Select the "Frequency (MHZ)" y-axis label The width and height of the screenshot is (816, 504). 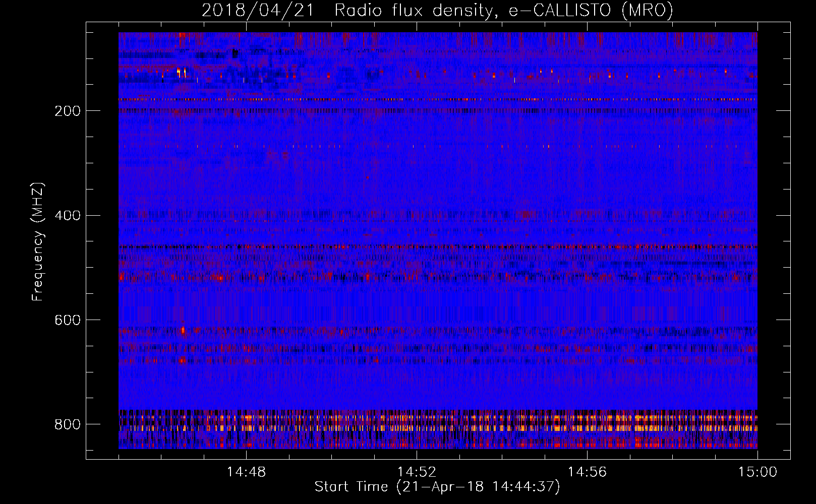click(x=38, y=242)
